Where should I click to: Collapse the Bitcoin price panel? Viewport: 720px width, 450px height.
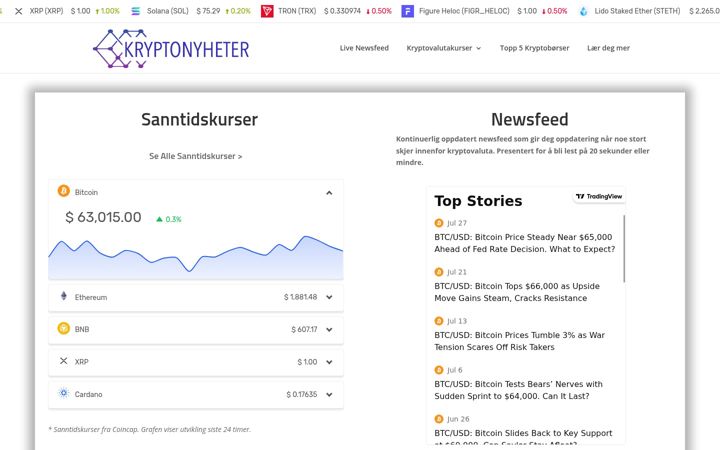[x=329, y=193]
